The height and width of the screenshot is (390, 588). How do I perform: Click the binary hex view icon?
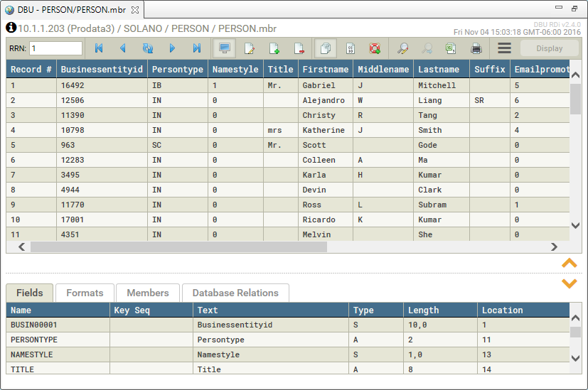351,48
